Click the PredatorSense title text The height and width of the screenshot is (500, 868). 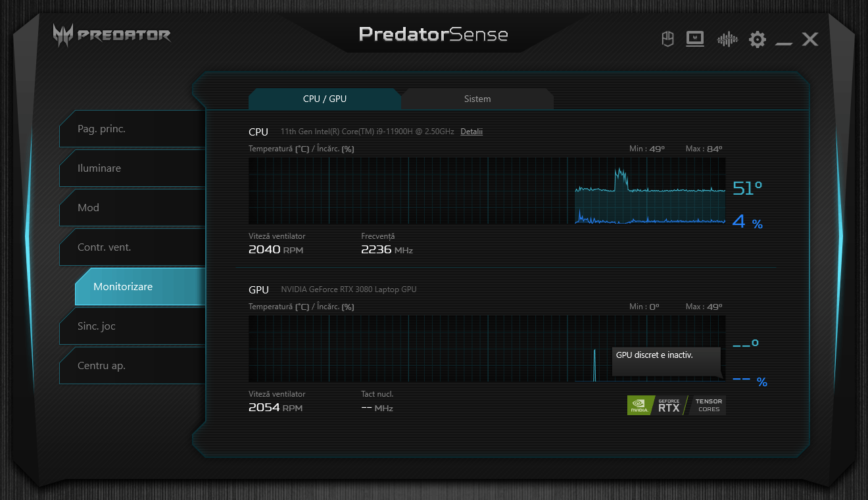(x=433, y=34)
